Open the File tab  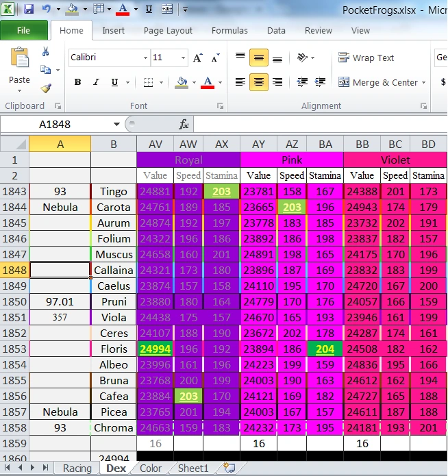(x=24, y=30)
